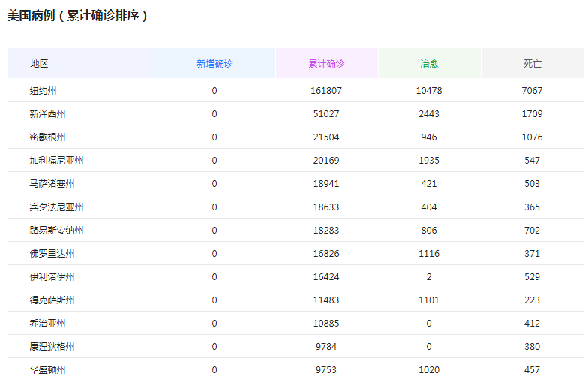Screen dimensions: 588x380
Task: Click cumulative cases value 18283
Action: 326,230
